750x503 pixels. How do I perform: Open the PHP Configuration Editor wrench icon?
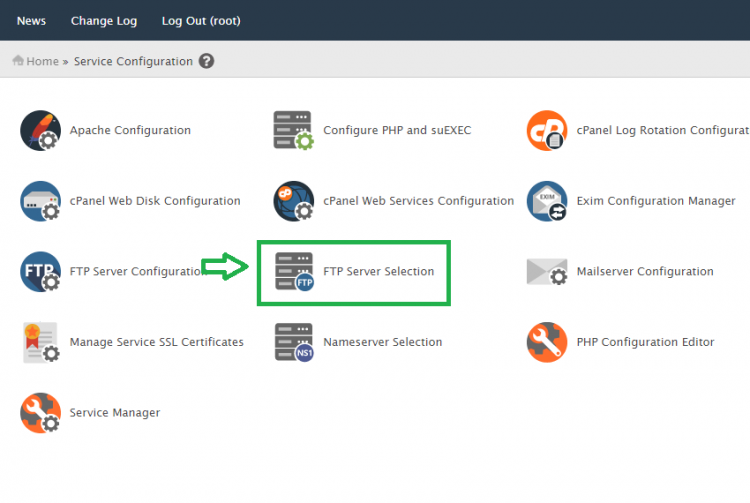click(547, 342)
